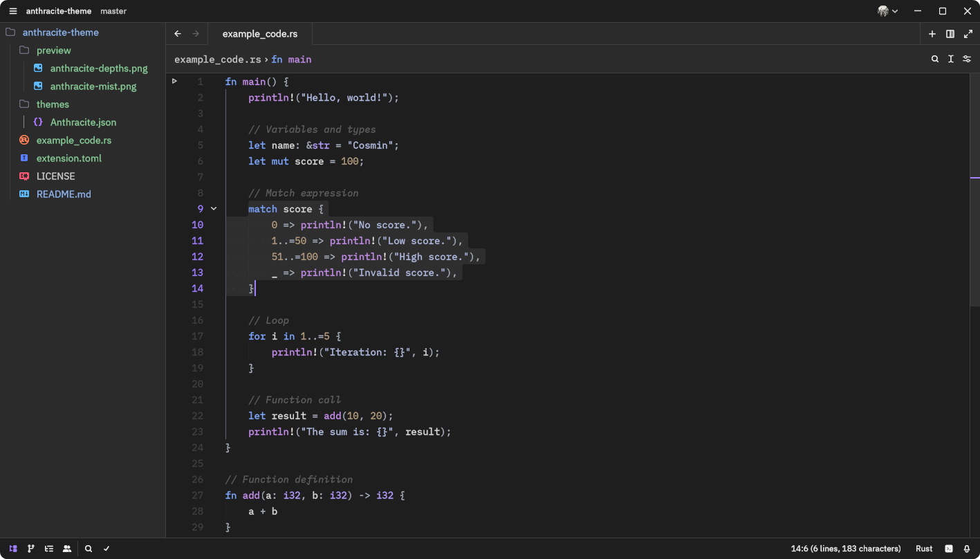Click the example_code.rs breadcrumb segment
The height and width of the screenshot is (559, 980).
click(218, 59)
